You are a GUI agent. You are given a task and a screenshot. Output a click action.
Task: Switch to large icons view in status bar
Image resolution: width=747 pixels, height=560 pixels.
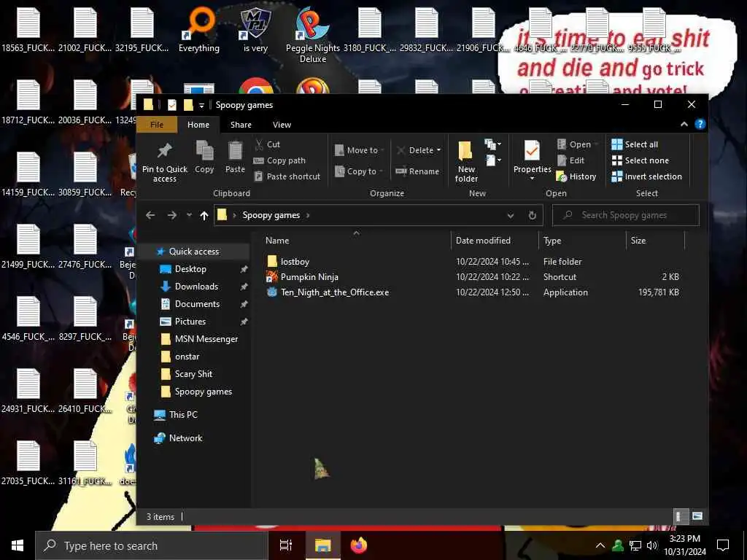[697, 516]
